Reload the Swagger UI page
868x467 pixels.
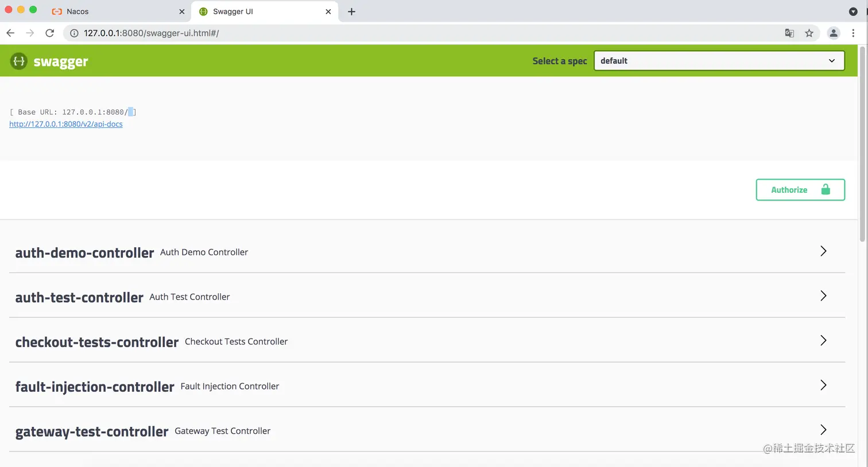click(50, 33)
